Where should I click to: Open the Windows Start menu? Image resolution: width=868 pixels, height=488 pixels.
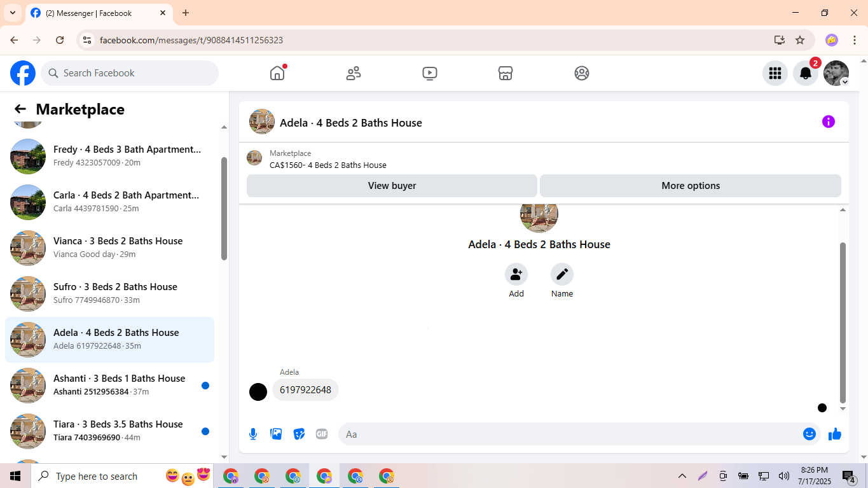pyautogui.click(x=15, y=476)
